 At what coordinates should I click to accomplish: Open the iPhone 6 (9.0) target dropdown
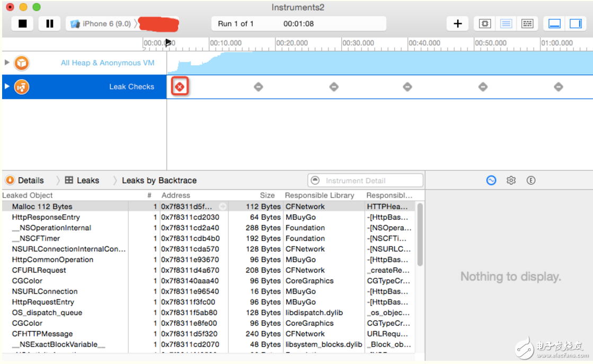coord(101,24)
